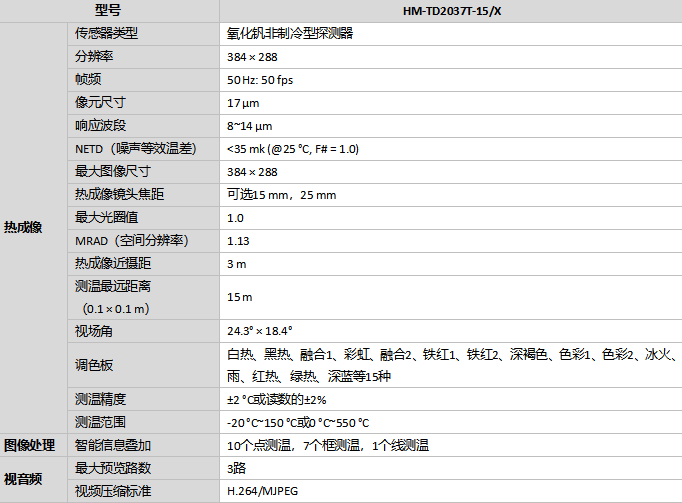Viewport: 682px width, 503px height.
Task: Click the 测温精度 label
Action: click(x=100, y=399)
